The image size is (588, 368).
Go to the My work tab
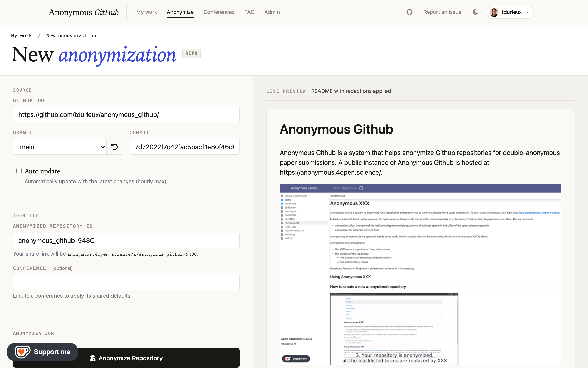tap(147, 12)
